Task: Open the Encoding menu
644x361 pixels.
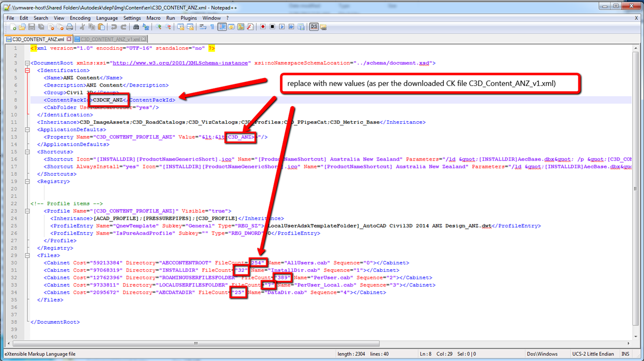Action: 79,17
